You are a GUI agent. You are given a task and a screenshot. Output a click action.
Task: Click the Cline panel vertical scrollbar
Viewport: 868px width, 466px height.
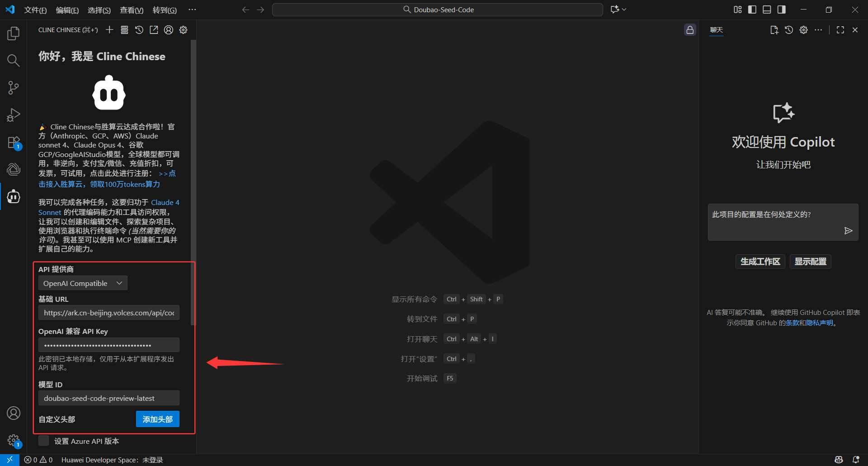[193, 182]
